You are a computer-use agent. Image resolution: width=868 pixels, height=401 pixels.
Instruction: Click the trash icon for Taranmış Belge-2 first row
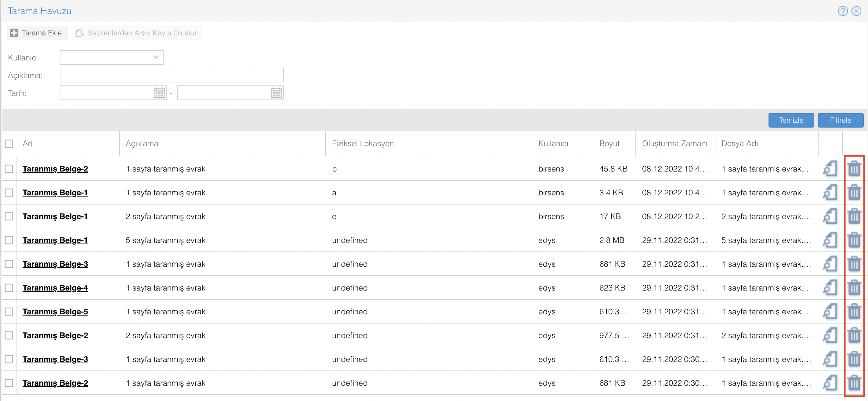tap(854, 168)
